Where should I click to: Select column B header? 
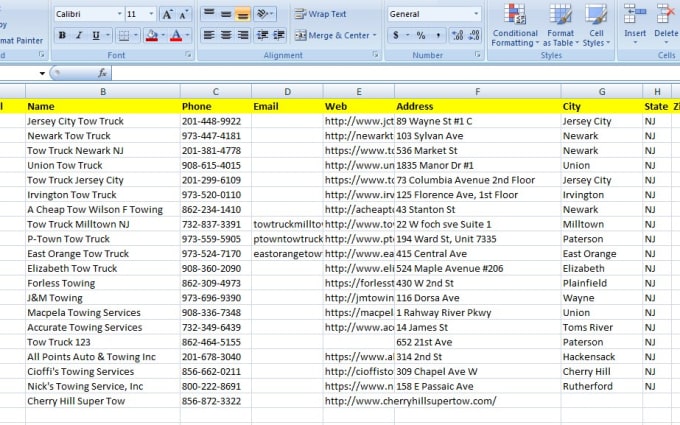(x=103, y=92)
